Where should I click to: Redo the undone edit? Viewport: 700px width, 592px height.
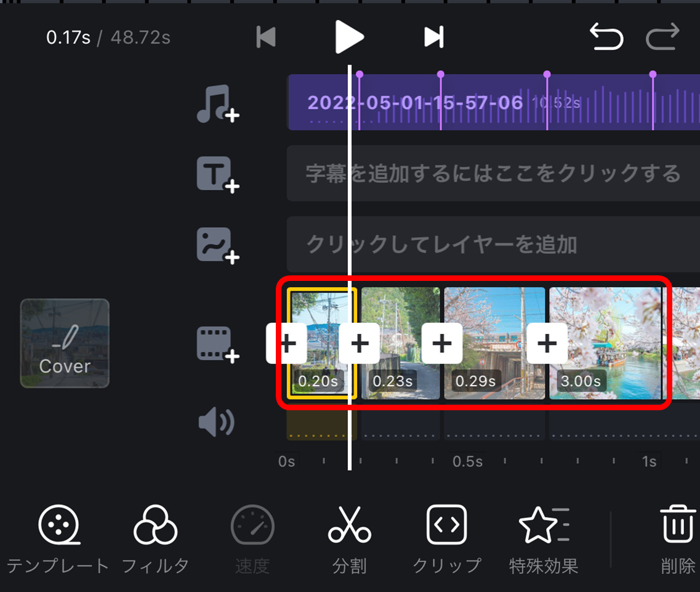[x=662, y=36]
